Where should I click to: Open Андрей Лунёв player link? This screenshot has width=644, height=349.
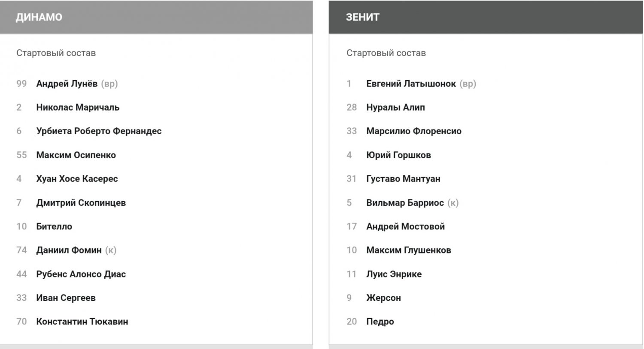click(x=67, y=84)
